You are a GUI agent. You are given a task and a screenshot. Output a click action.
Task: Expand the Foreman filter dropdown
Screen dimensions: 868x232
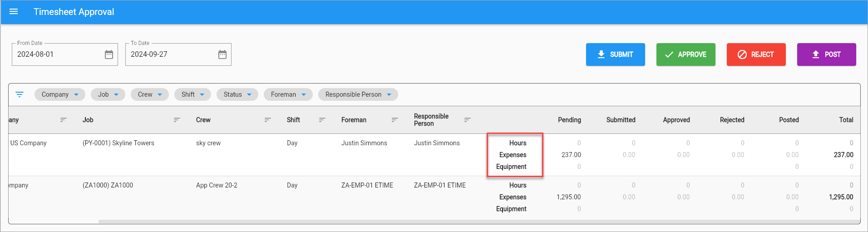pyautogui.click(x=288, y=94)
